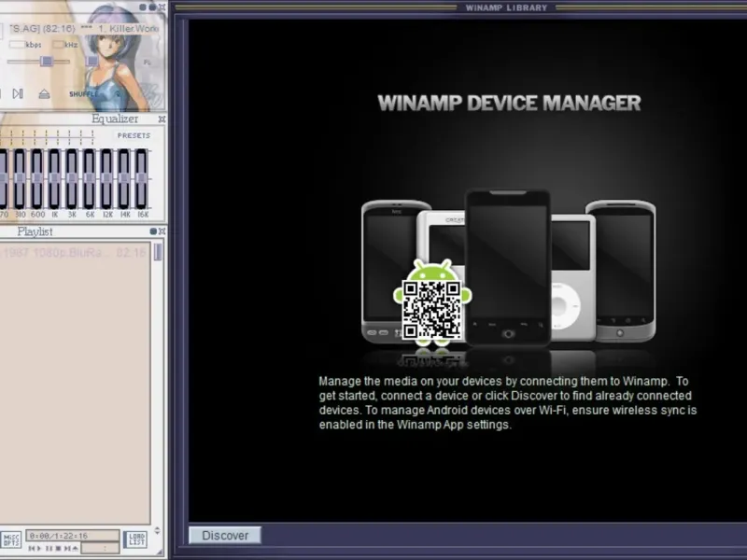The width and height of the screenshot is (747, 560).
Task: Toggle SHUFFLE mode in the player
Action: 83,94
